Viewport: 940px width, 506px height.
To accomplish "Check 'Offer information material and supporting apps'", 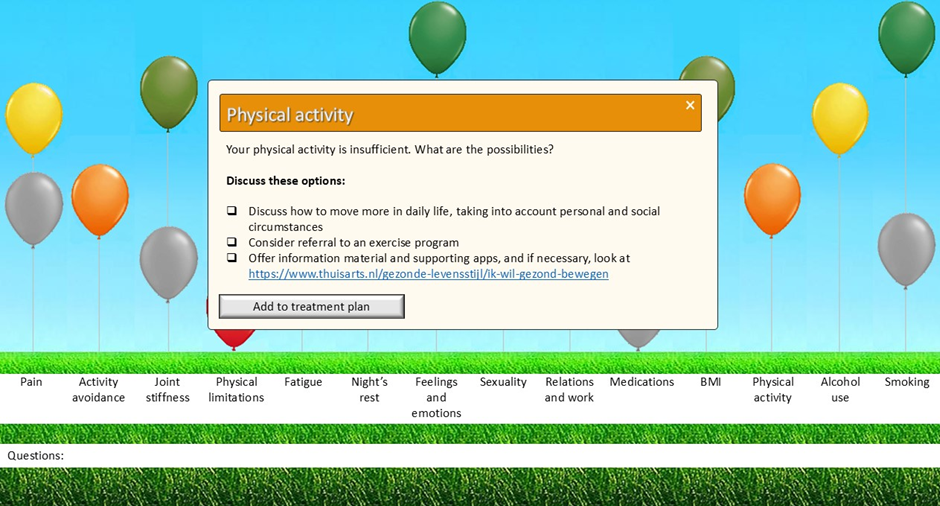I will click(232, 258).
